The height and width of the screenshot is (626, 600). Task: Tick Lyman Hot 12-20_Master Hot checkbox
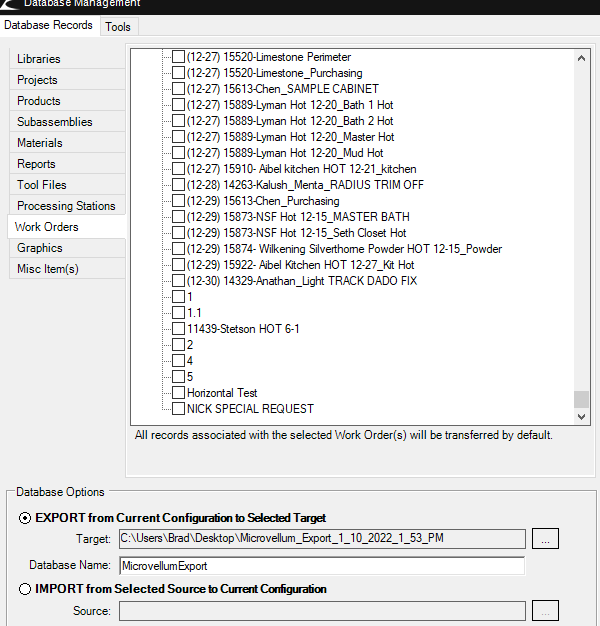click(x=178, y=137)
